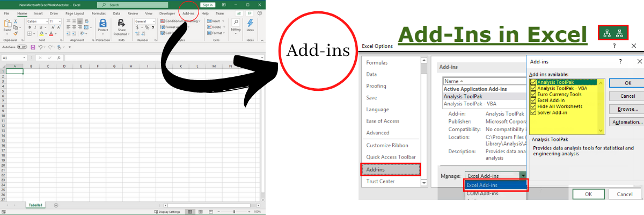Click the Sign in button

pos(207,5)
